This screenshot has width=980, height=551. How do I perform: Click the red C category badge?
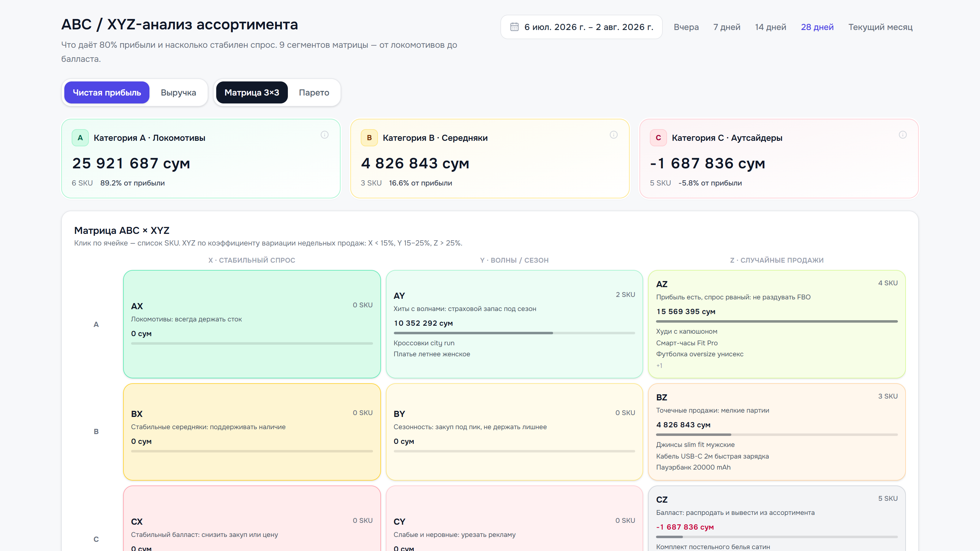pyautogui.click(x=658, y=138)
